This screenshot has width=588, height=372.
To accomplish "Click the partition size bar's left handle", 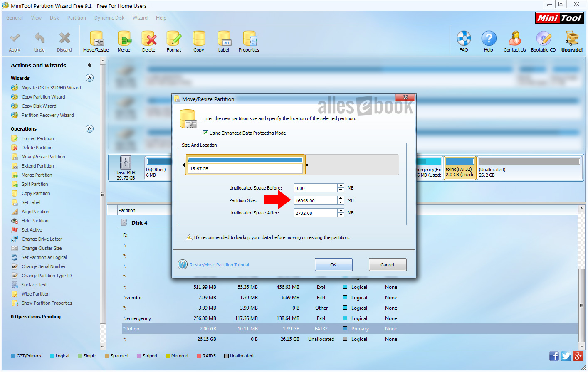I will coord(183,165).
